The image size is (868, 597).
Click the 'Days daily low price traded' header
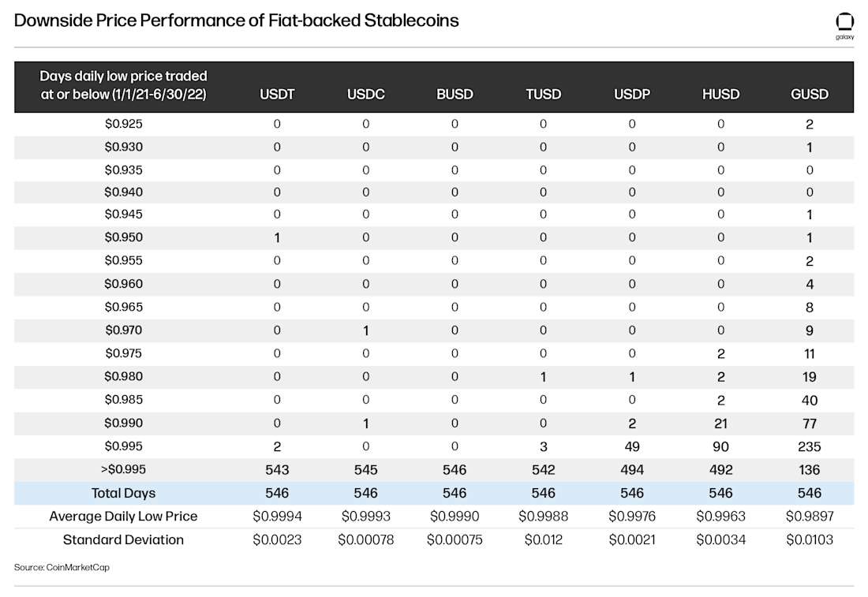coord(123,84)
